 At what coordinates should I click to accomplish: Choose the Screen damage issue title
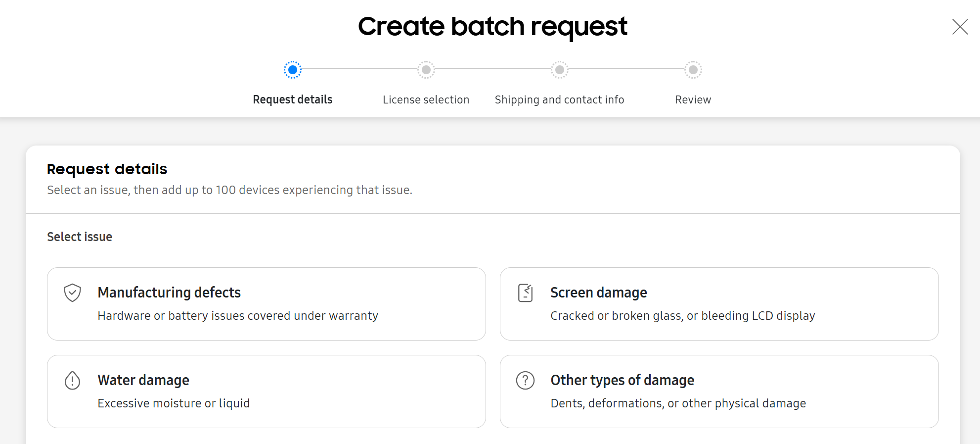[599, 293]
